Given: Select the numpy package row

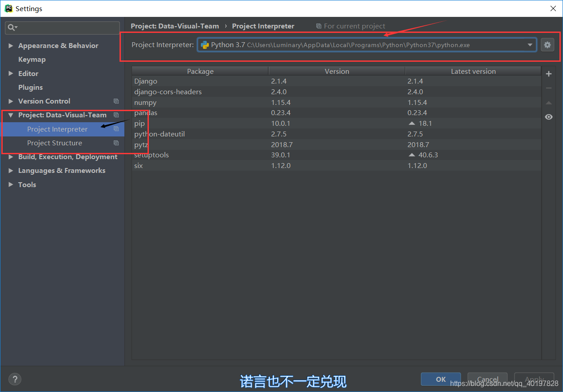Looking at the screenshot, I should (x=336, y=103).
